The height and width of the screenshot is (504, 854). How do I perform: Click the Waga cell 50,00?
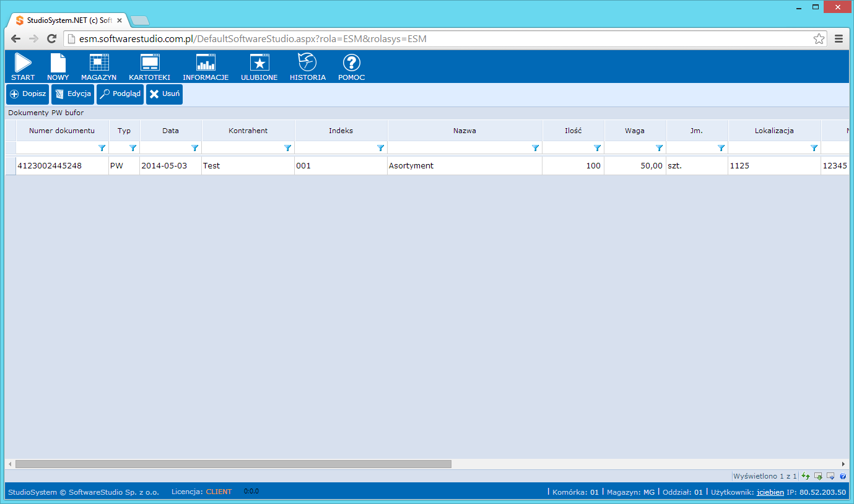tap(635, 166)
